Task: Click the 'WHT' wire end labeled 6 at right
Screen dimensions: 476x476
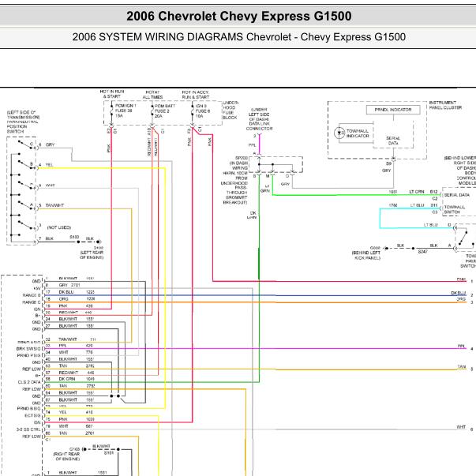Action: [461, 427]
